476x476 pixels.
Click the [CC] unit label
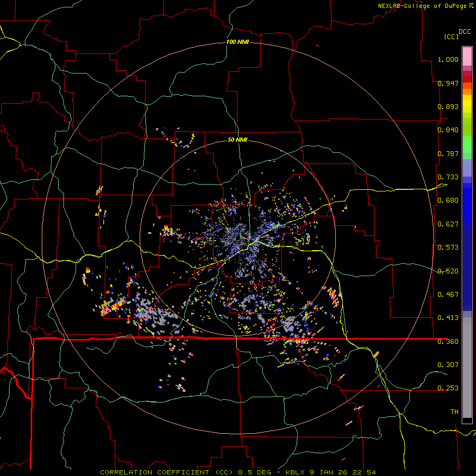tap(451, 36)
